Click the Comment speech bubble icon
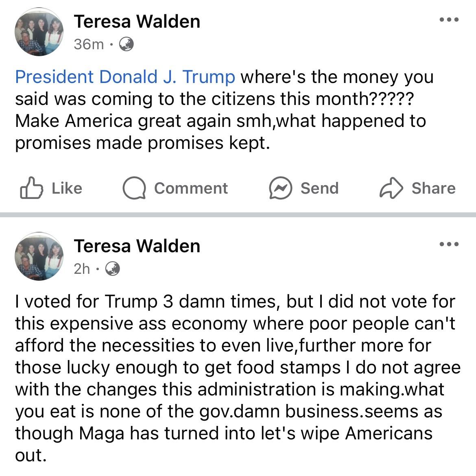This screenshot has width=476, height=476. point(134,188)
